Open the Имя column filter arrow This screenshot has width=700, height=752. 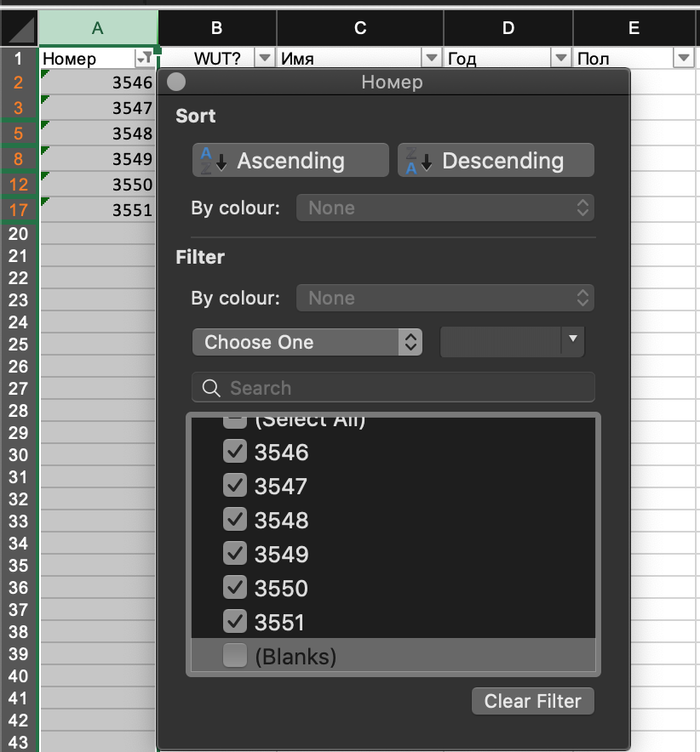tap(431, 59)
